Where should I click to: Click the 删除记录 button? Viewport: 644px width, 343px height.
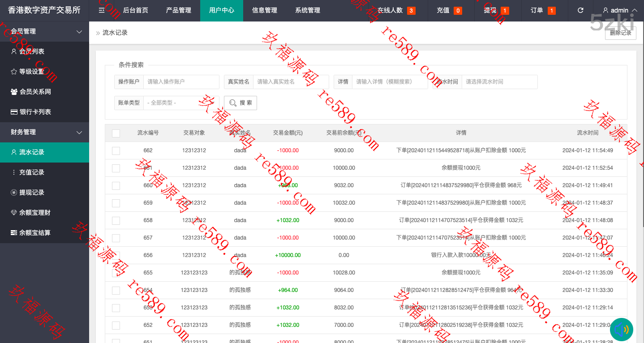[x=620, y=33]
